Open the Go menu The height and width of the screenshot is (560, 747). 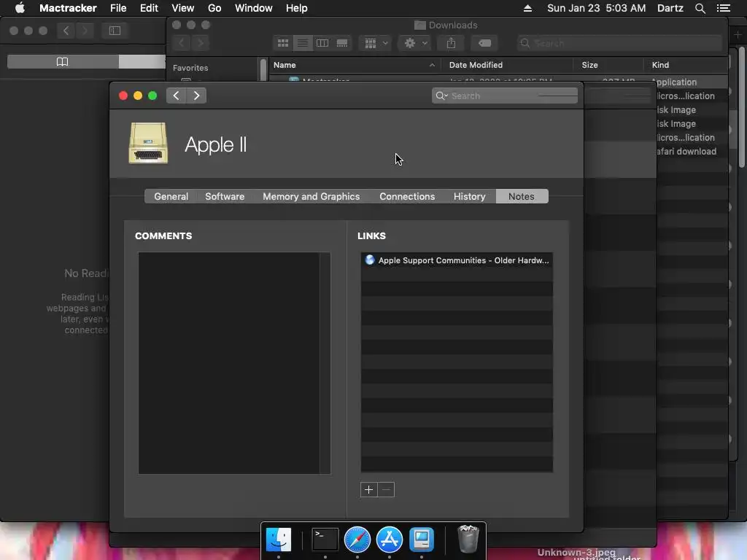click(x=214, y=8)
